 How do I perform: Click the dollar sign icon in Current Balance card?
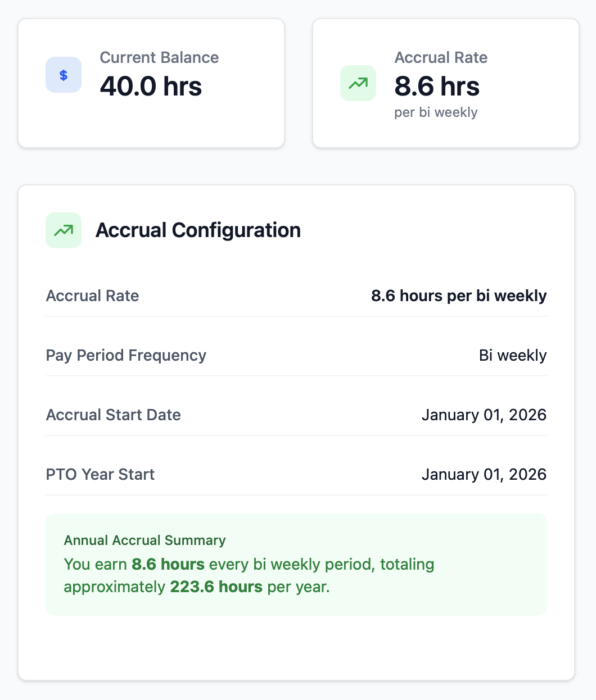[x=64, y=75]
